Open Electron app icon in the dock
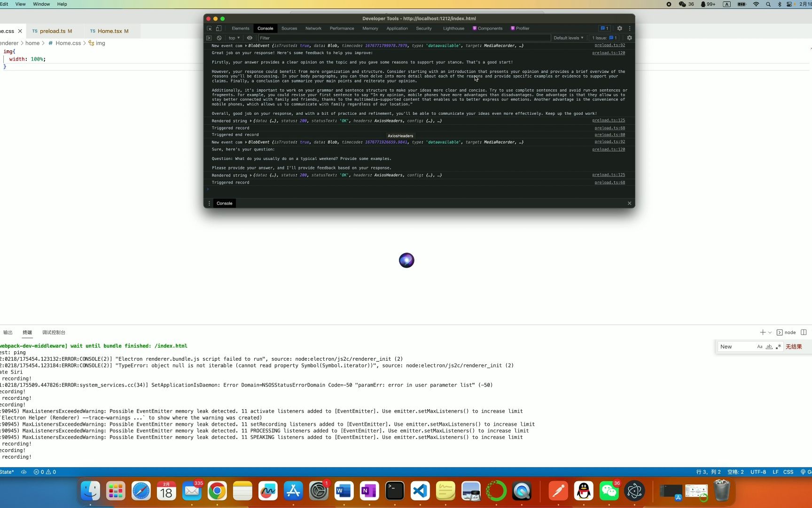 coord(634,491)
